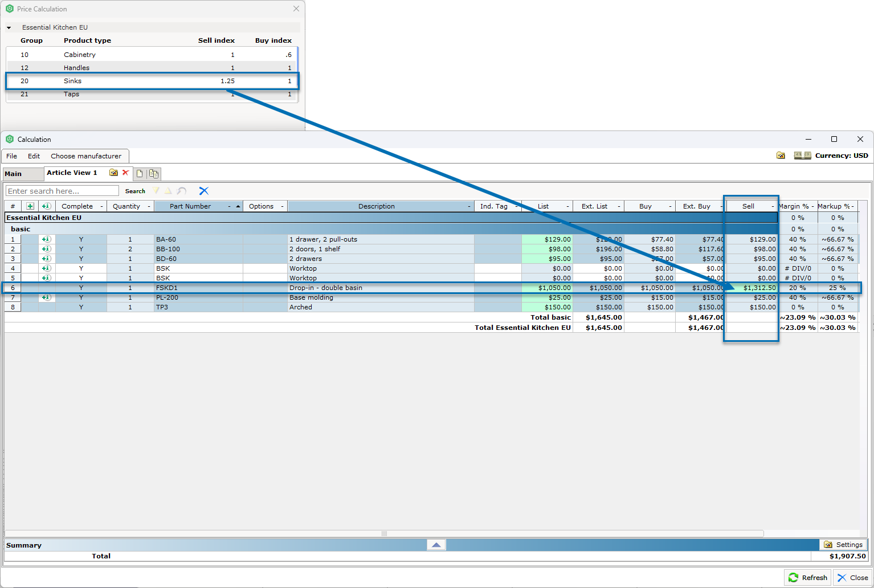Image resolution: width=874 pixels, height=588 pixels.
Task: Toggle the Complete flag on the BB-100 row
Action: 80,249
